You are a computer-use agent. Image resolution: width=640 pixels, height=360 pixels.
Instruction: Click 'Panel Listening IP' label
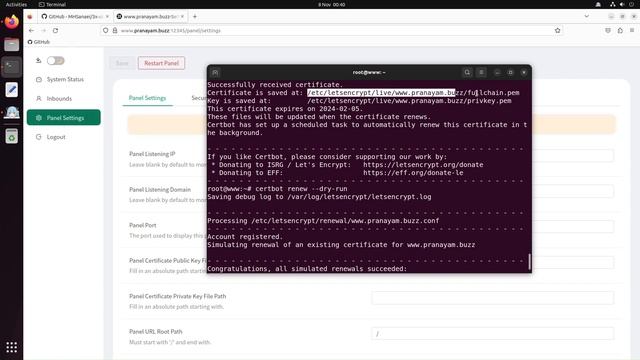(x=152, y=154)
